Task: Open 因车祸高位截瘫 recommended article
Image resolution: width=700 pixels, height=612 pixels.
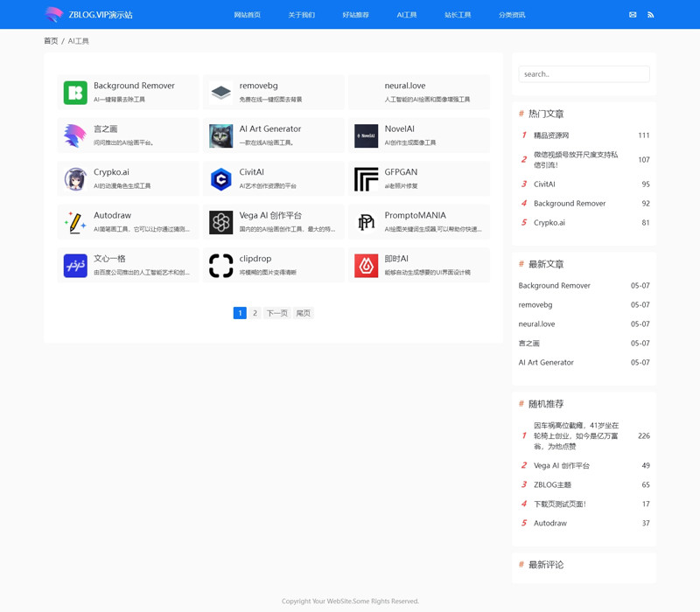Action: point(577,435)
